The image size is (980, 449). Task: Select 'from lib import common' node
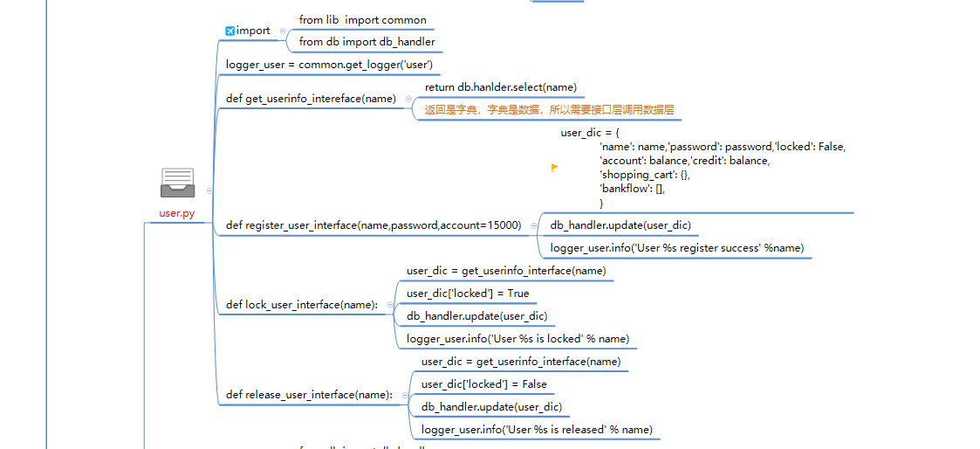point(362,20)
